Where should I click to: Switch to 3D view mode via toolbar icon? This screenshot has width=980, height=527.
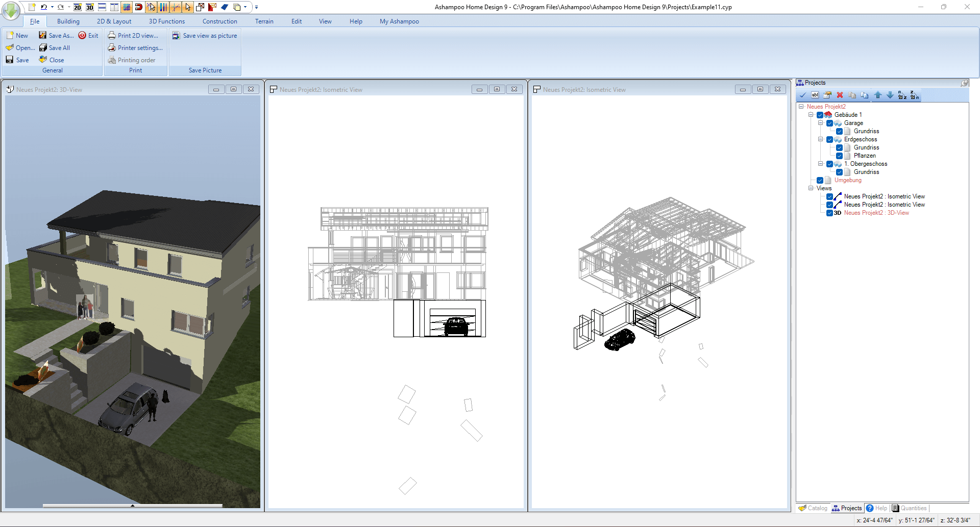[89, 8]
